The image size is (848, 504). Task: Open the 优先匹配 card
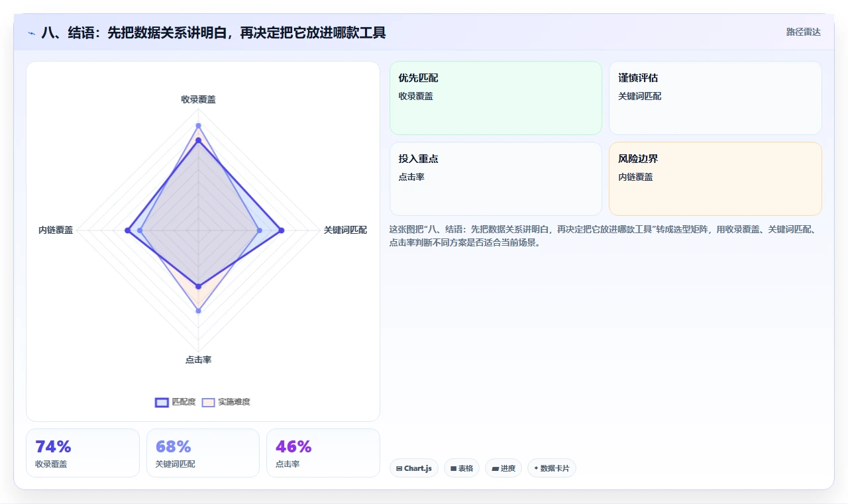pyautogui.click(x=496, y=98)
